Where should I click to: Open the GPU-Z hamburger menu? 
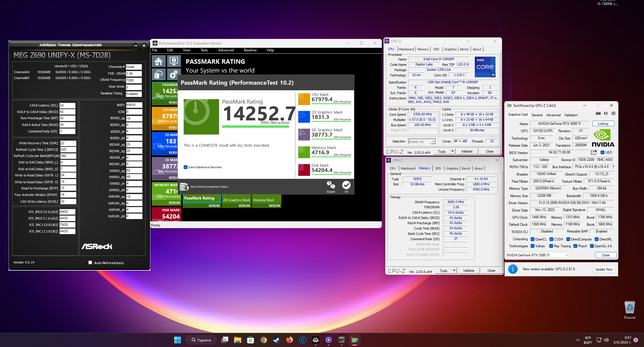(613, 114)
